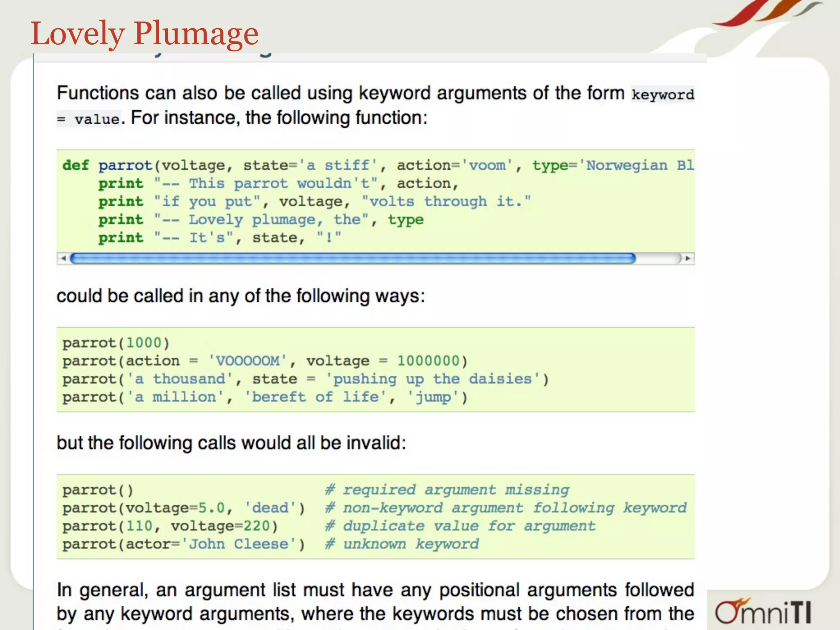Click the inline '= value' code text

89,119
